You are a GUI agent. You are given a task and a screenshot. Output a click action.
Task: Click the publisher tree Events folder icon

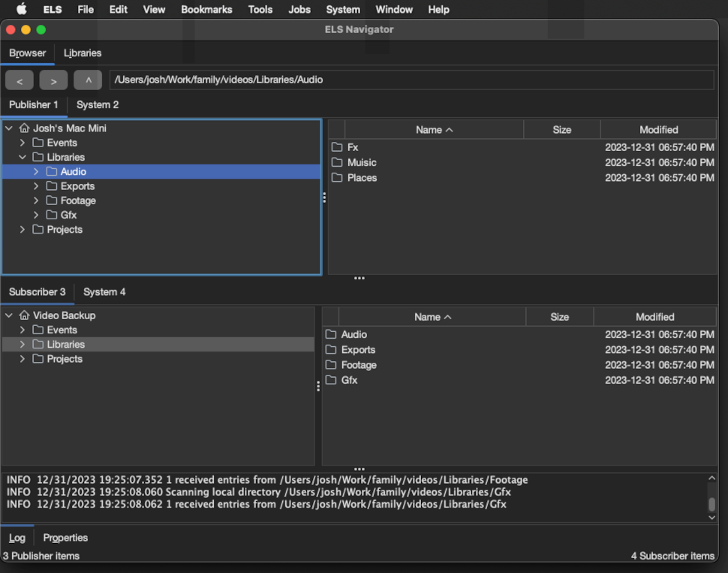[x=38, y=143]
